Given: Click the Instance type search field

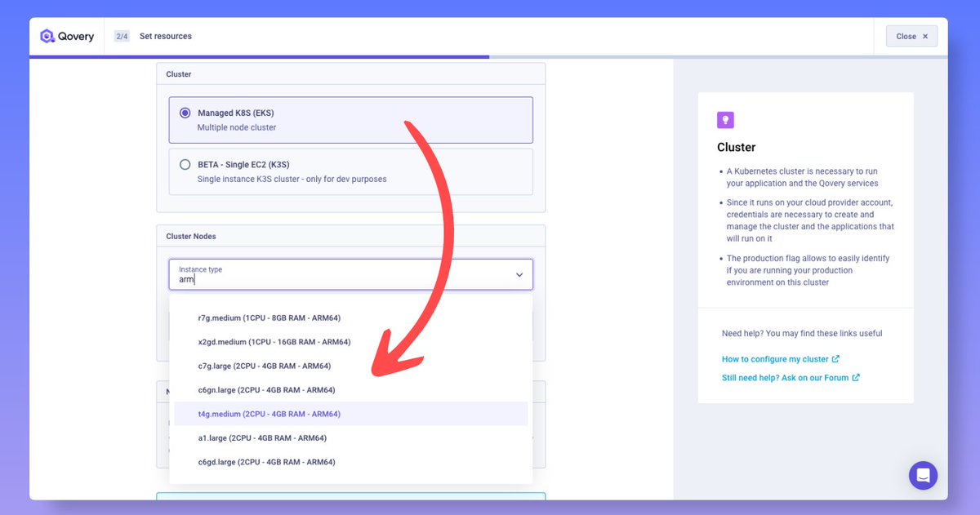Looking at the screenshot, I should [350, 275].
